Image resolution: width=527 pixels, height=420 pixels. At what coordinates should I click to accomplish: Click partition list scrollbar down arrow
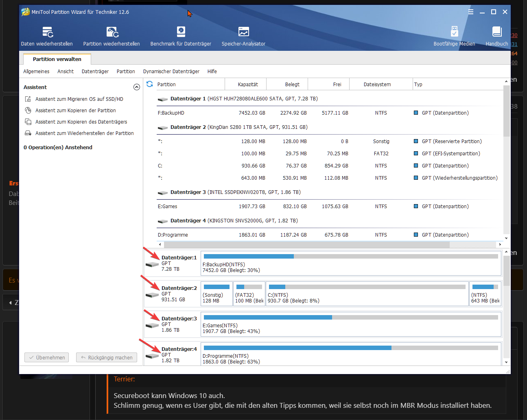click(x=506, y=238)
